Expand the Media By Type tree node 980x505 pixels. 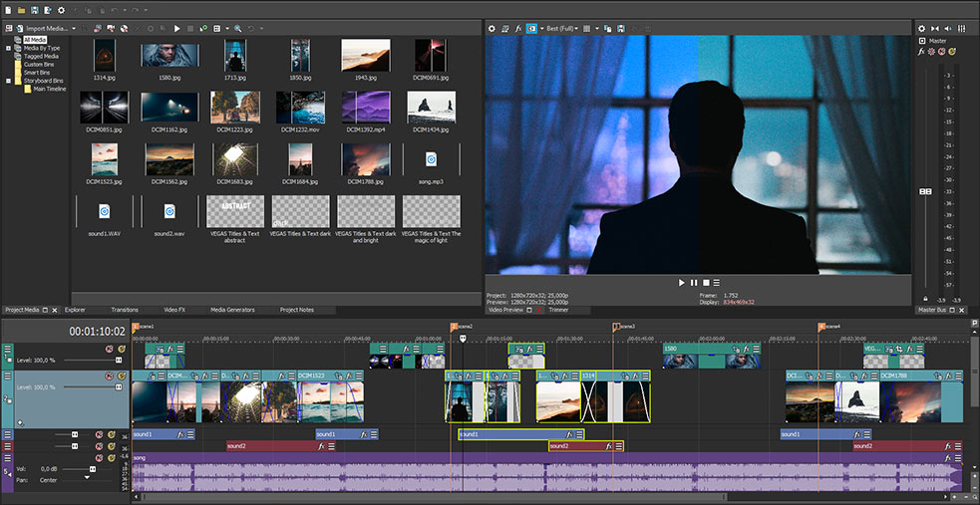[8, 48]
